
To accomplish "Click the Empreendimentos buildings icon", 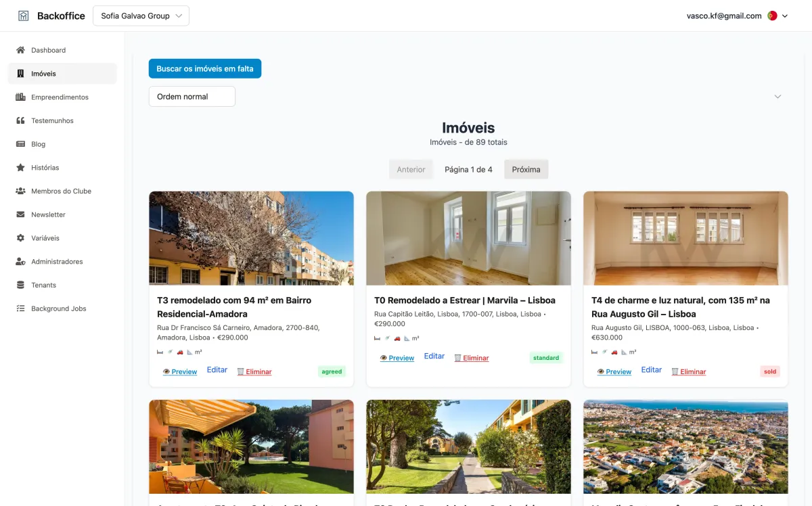I will [x=20, y=97].
